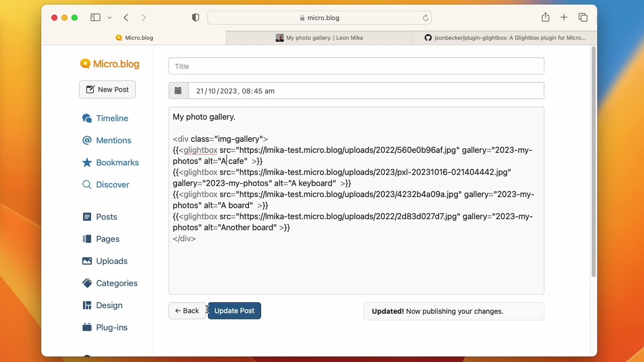Click the Plug-ins briefcase icon

pyautogui.click(x=87, y=327)
